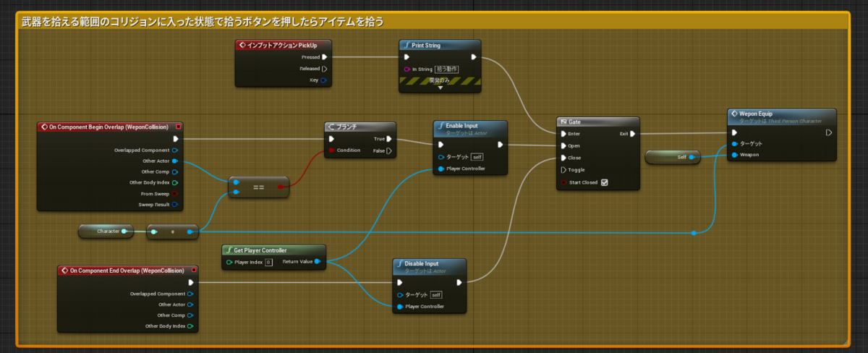The width and height of the screenshot is (868, 353).
Task: Click the Other Actor pin on Begin Overlap
Action: [x=175, y=161]
